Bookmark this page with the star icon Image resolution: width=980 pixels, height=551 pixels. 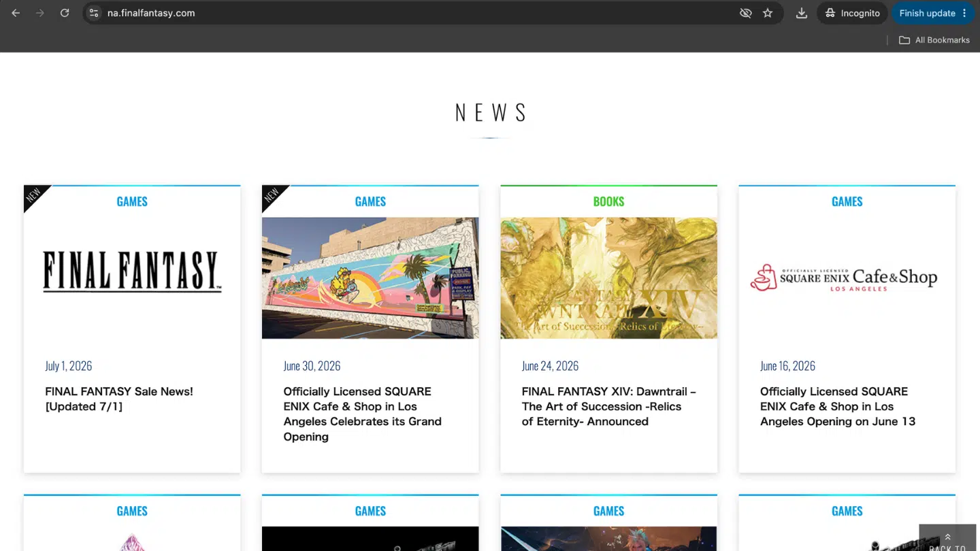tap(768, 13)
